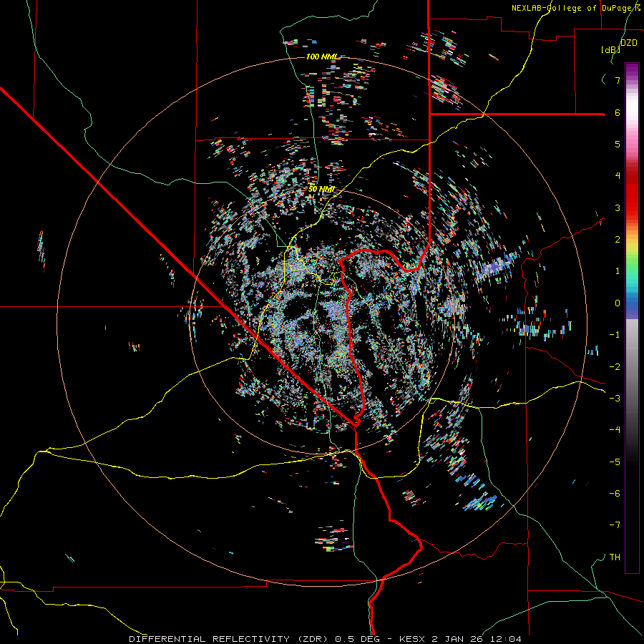Click the "-3" value on the color scale
This screenshot has height=644, width=644.
615,399
